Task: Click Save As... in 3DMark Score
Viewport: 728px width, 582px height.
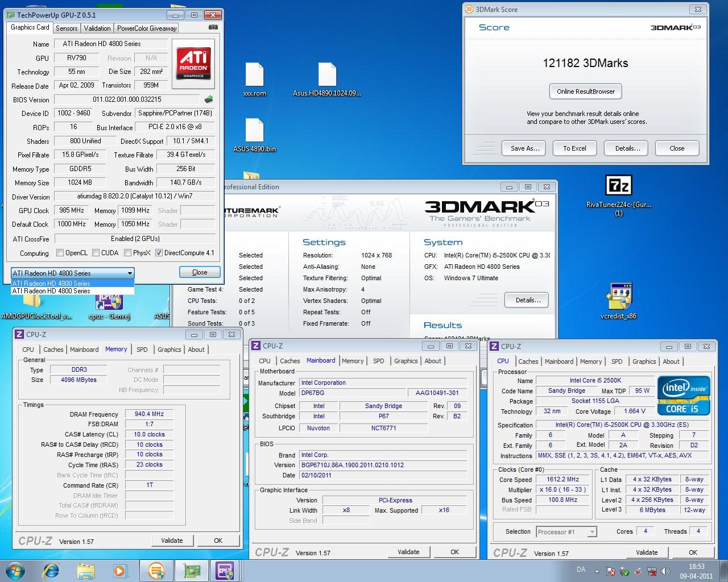Action: 524,148
